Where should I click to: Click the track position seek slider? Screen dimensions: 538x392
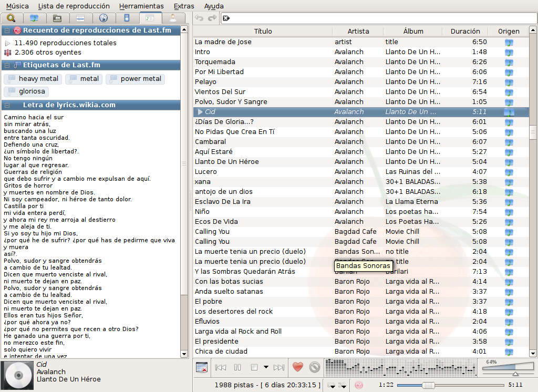[x=450, y=385]
